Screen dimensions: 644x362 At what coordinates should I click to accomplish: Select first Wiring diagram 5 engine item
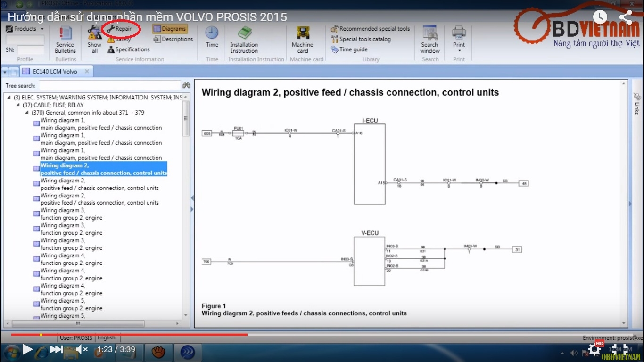tap(71, 304)
